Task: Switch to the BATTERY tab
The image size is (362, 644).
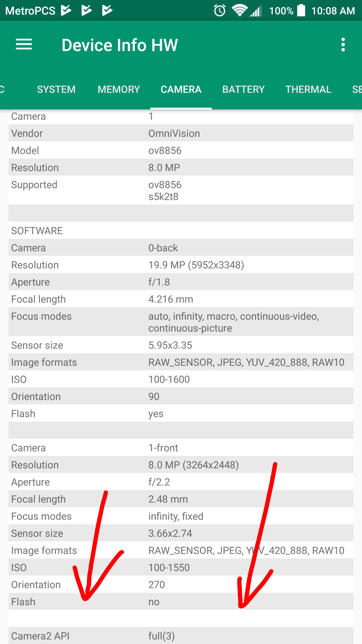Action: [243, 90]
